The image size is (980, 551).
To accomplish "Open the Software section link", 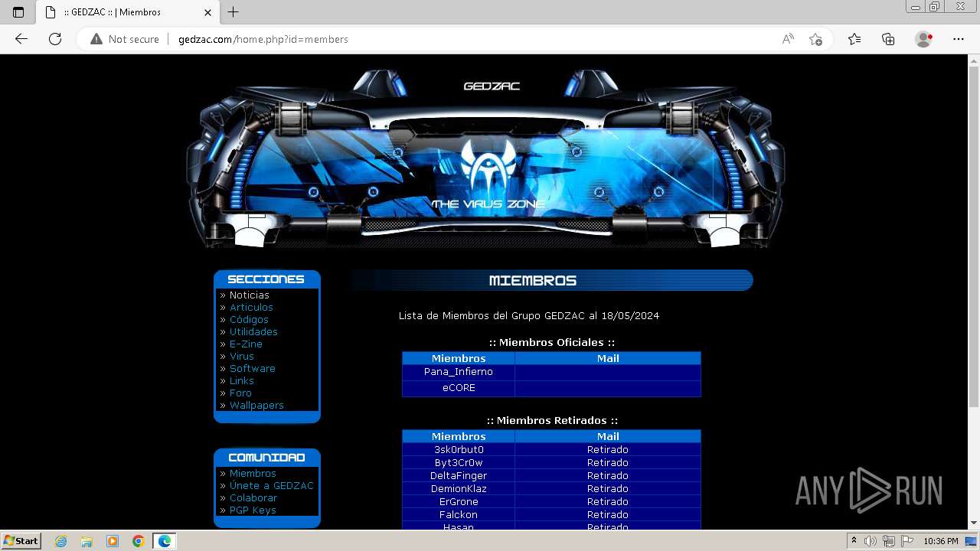I will (x=252, y=368).
